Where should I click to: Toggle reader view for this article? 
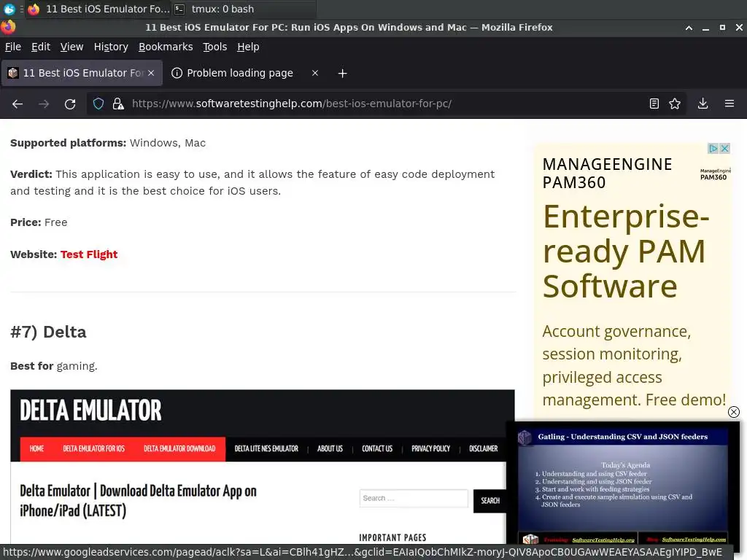click(654, 104)
